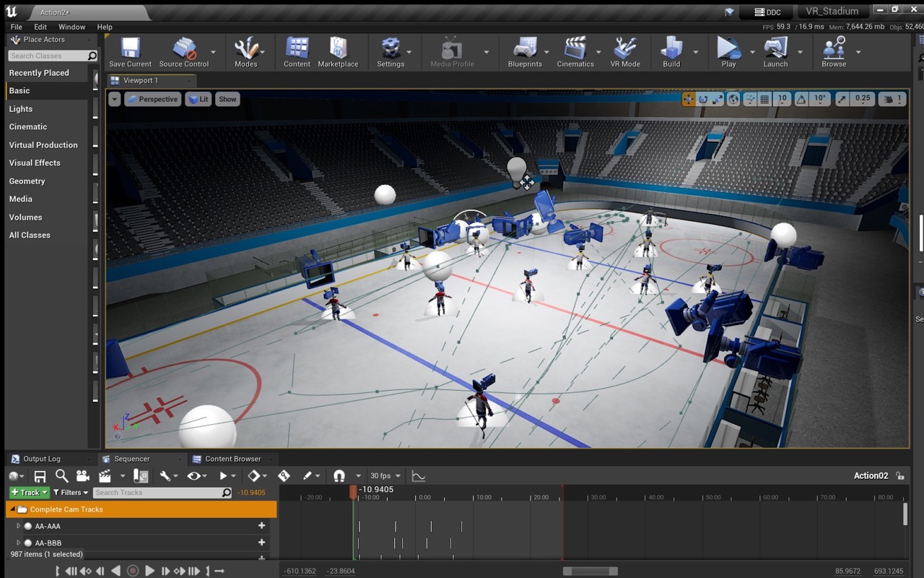Screen dimensions: 924x578
Task: Switch to the Content Browser tab
Action: [x=232, y=459]
